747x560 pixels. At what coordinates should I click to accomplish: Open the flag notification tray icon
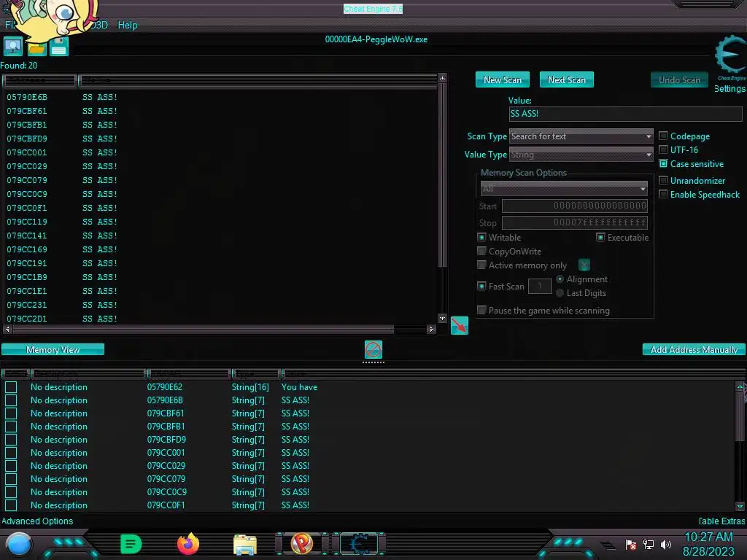pos(631,544)
